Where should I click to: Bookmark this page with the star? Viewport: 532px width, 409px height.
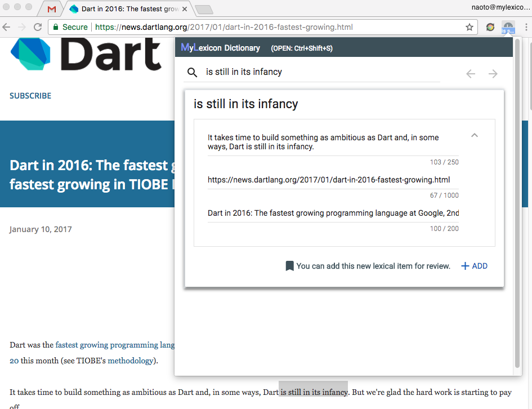470,27
